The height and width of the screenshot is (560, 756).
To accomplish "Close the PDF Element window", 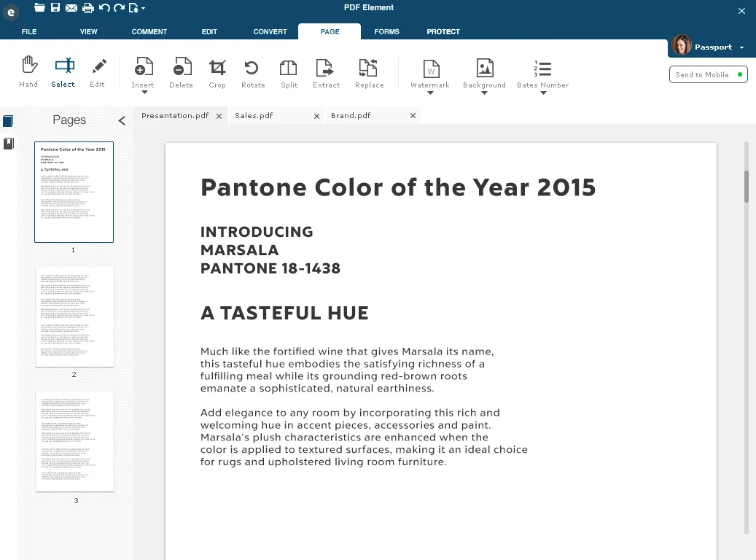I will tap(741, 11).
